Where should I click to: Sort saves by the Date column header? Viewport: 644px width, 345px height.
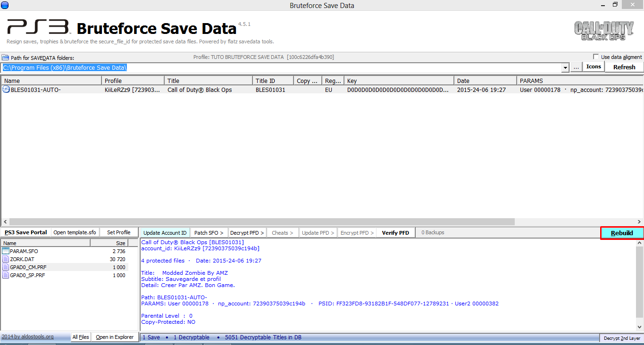[x=485, y=81]
